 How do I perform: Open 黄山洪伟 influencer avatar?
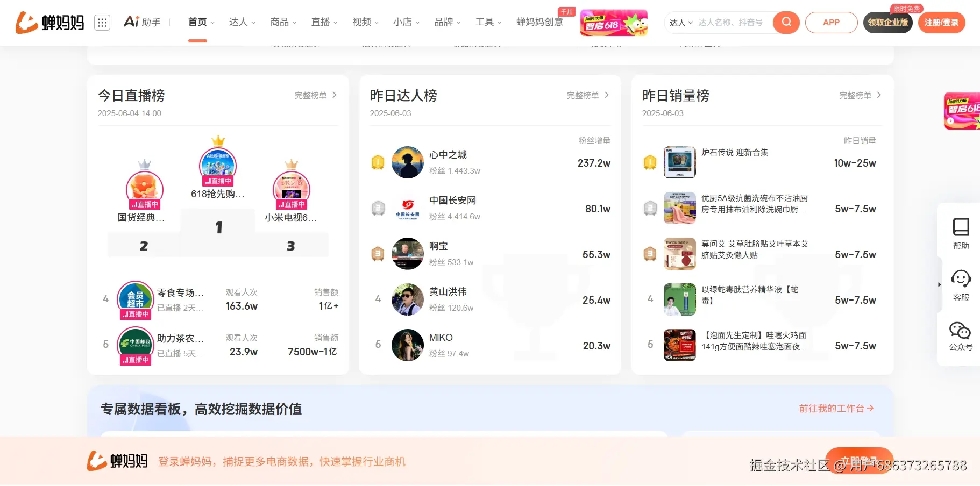point(408,299)
